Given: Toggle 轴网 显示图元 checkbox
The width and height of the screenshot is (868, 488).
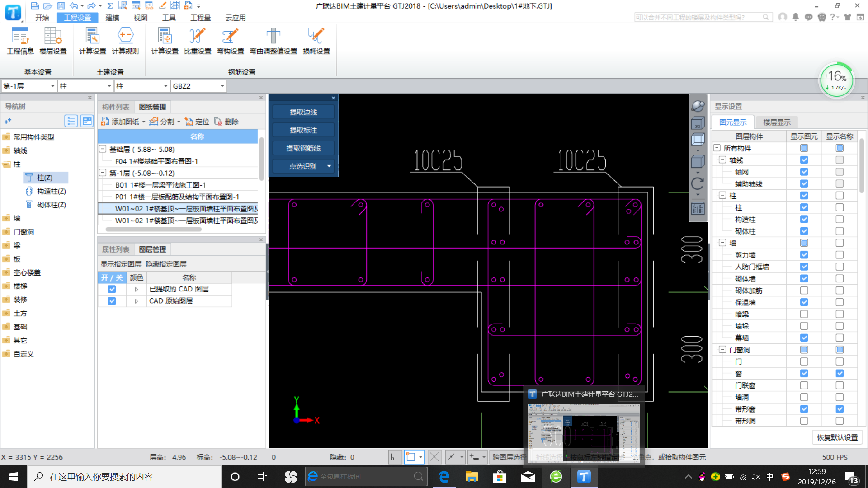Looking at the screenshot, I should point(804,172).
